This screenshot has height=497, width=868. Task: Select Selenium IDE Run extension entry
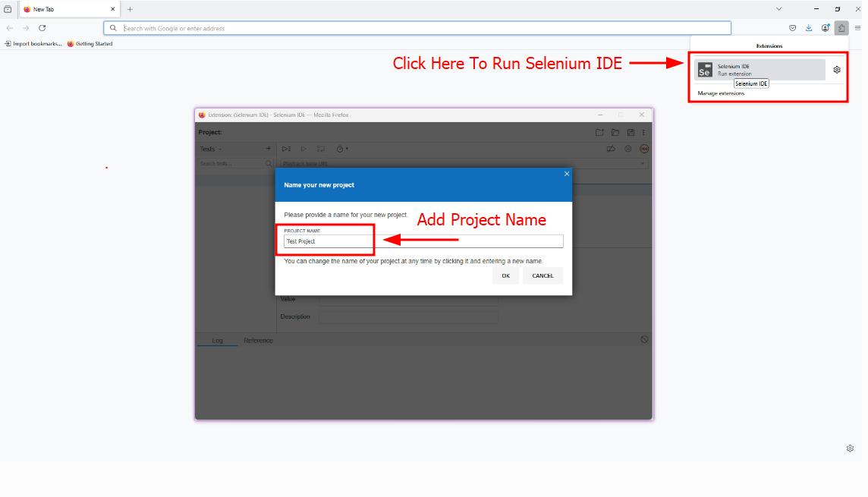click(x=759, y=70)
